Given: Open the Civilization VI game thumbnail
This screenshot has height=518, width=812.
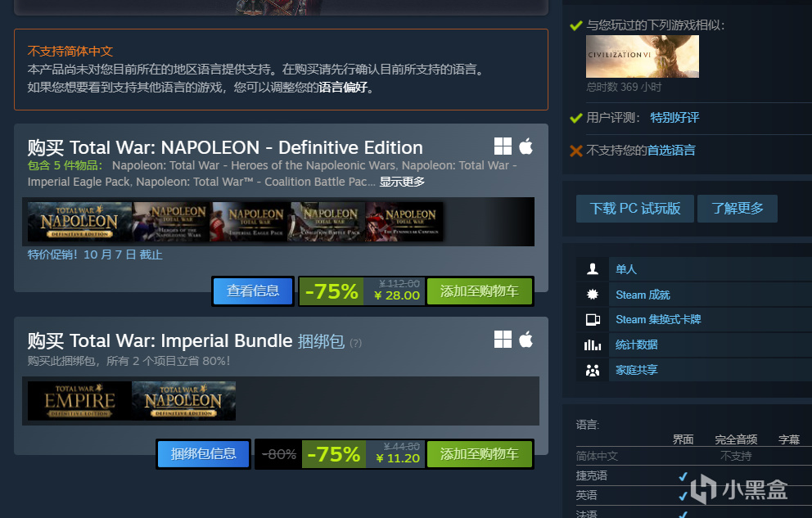Looking at the screenshot, I should (642, 56).
